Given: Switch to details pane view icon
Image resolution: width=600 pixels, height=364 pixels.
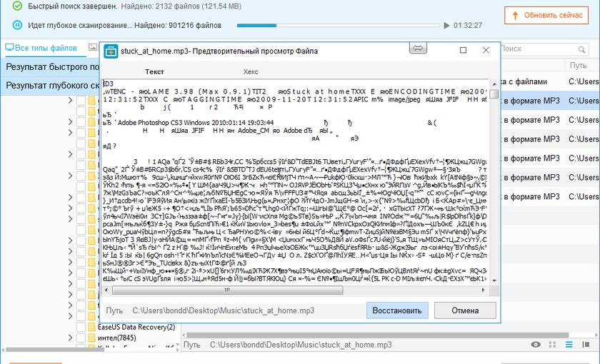Looking at the screenshot, I should click(586, 345).
